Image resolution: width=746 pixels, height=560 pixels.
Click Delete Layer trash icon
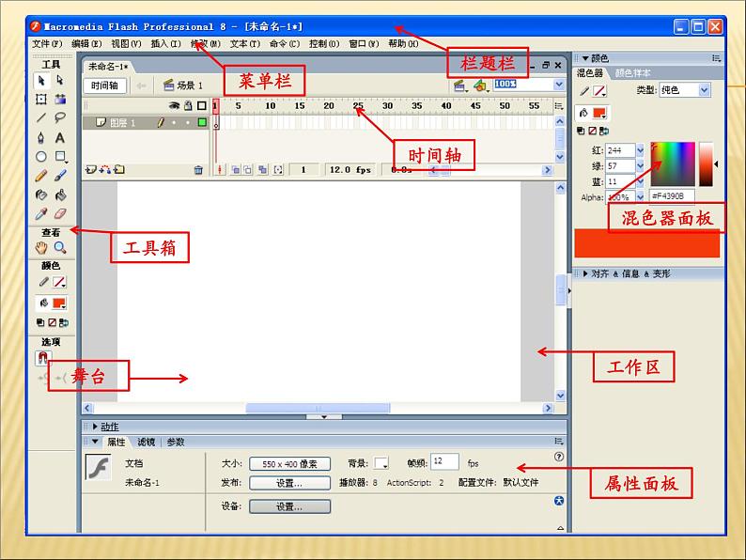click(198, 170)
